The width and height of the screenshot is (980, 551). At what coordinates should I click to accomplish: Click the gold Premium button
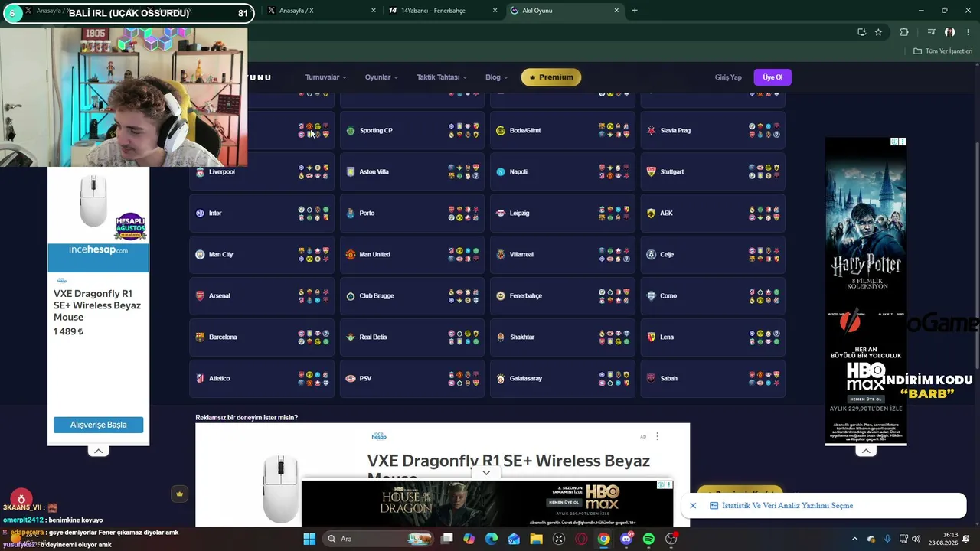[551, 77]
